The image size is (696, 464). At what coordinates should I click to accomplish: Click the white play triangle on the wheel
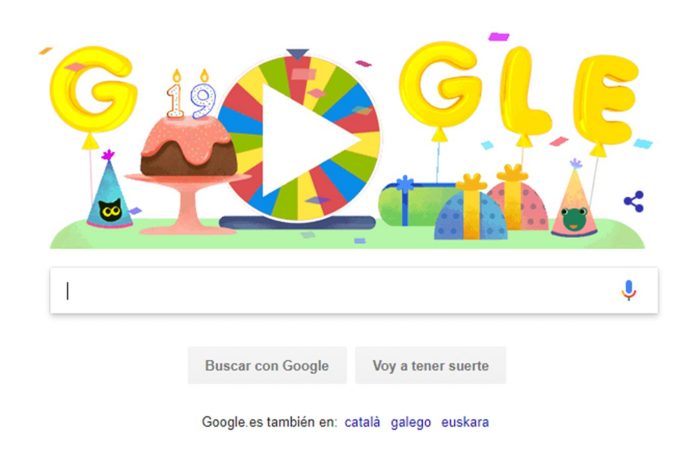coord(306,140)
